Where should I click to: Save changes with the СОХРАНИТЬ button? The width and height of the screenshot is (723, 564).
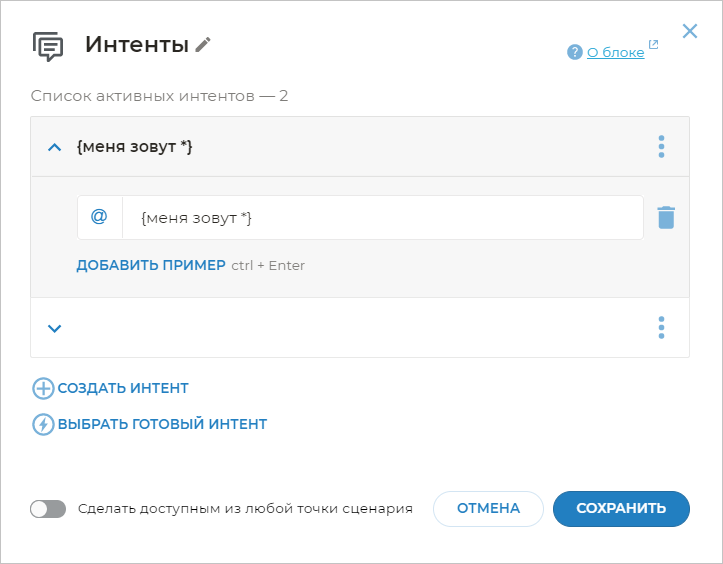pyautogui.click(x=621, y=508)
